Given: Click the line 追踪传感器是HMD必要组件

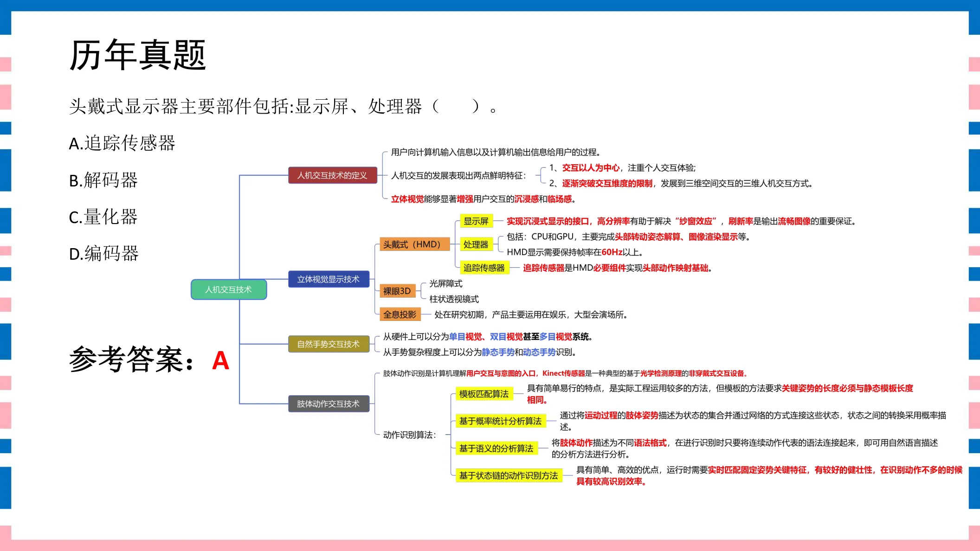Looking at the screenshot, I should pyautogui.click(x=618, y=268).
